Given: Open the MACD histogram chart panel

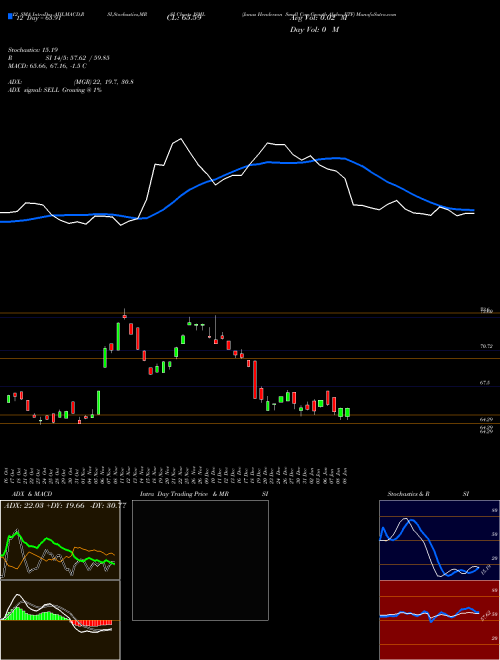Looking at the screenshot, I should [x=60, y=620].
